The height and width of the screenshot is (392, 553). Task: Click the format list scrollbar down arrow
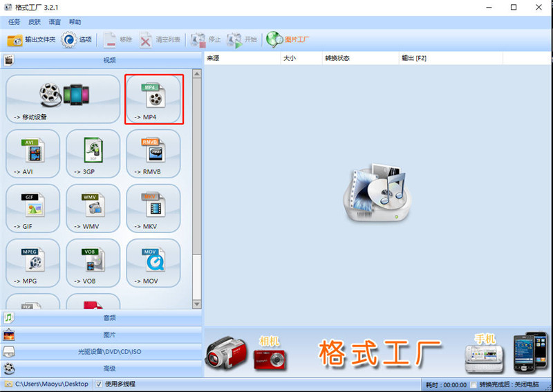[197, 304]
